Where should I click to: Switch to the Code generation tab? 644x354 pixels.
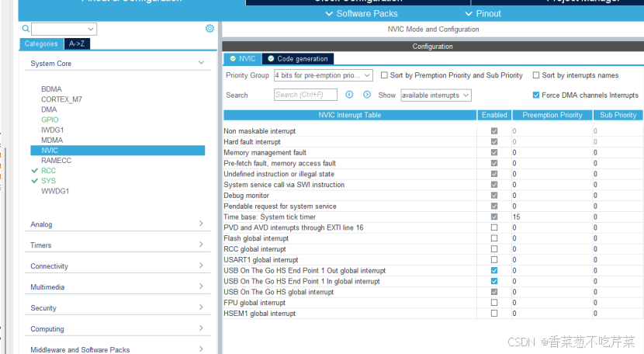[298, 59]
